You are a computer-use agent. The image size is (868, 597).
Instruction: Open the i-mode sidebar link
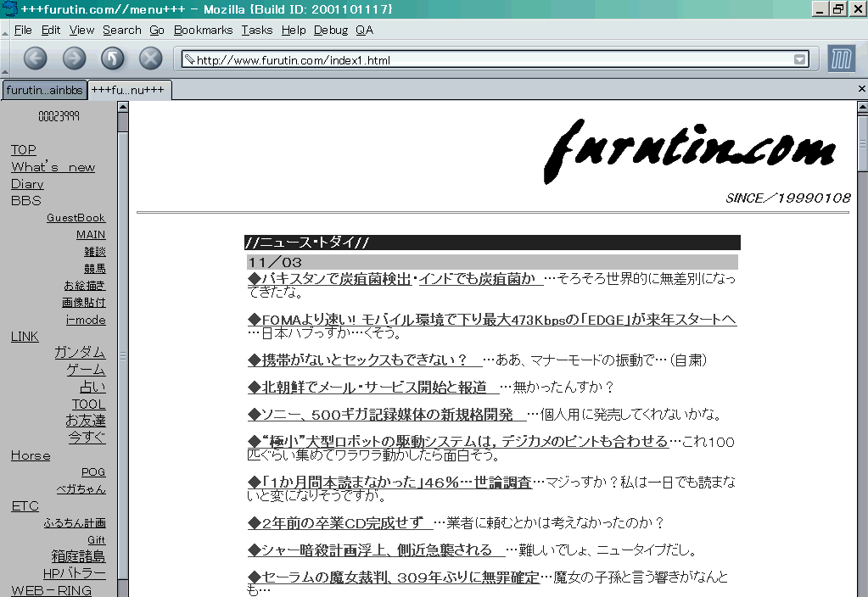click(85, 320)
